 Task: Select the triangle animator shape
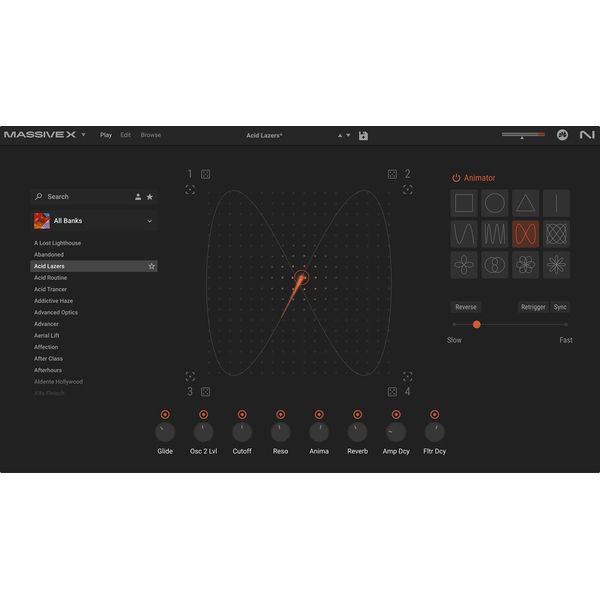[x=525, y=203]
